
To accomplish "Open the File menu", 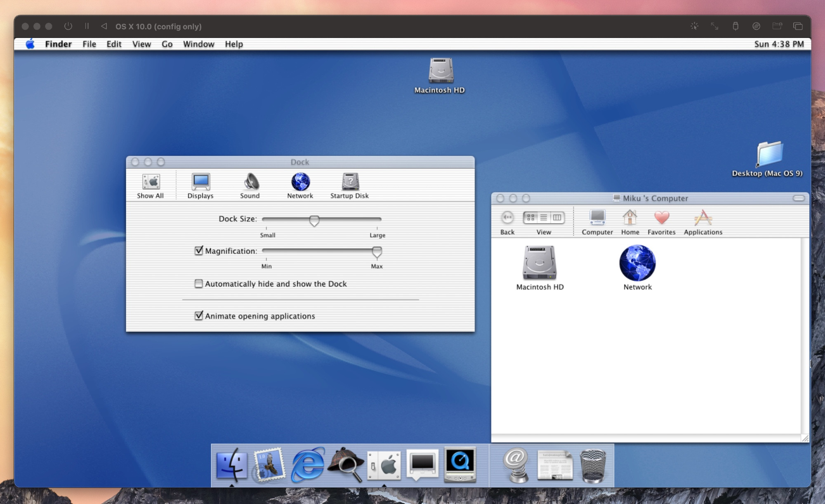I will [89, 44].
